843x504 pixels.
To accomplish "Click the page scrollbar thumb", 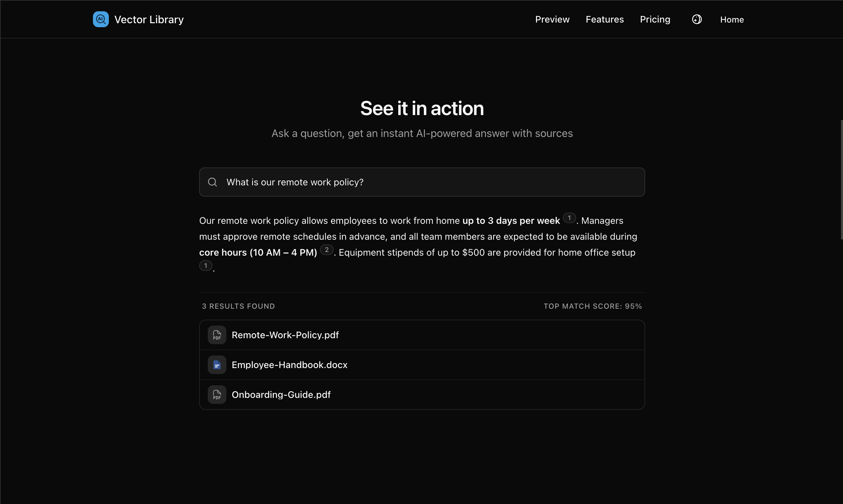I will tap(841, 179).
